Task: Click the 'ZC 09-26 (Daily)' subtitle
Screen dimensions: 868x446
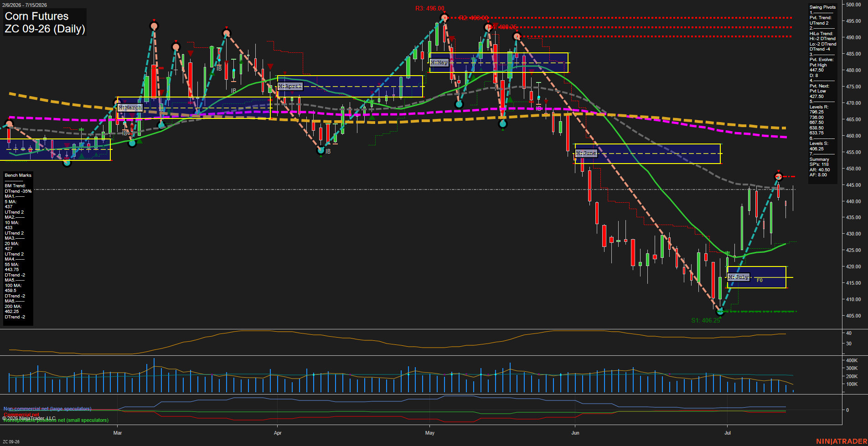Action: [45, 29]
